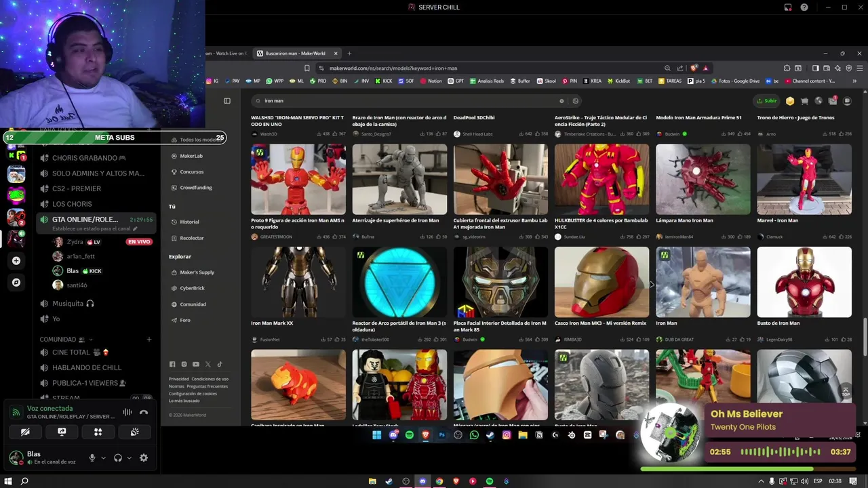Close the MakerWorld browser tab

coord(335,54)
